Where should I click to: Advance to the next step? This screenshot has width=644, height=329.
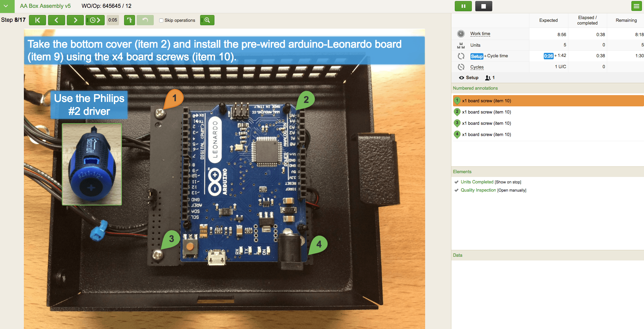tap(75, 20)
